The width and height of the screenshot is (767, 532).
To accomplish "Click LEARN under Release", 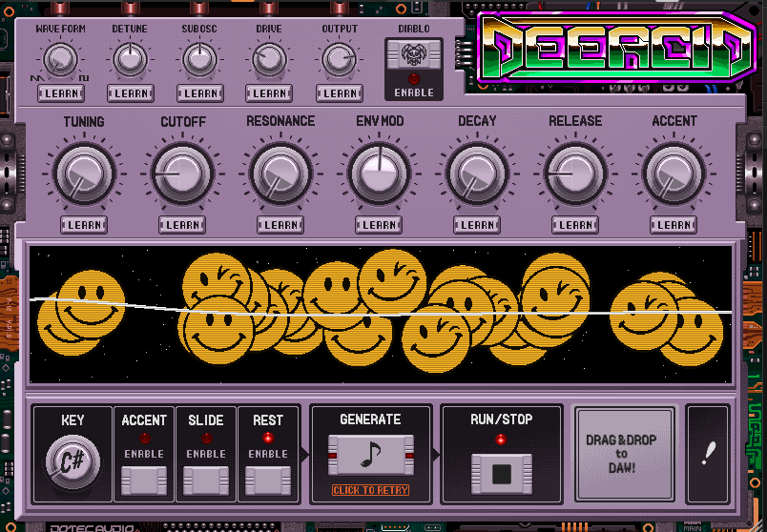I will (576, 225).
